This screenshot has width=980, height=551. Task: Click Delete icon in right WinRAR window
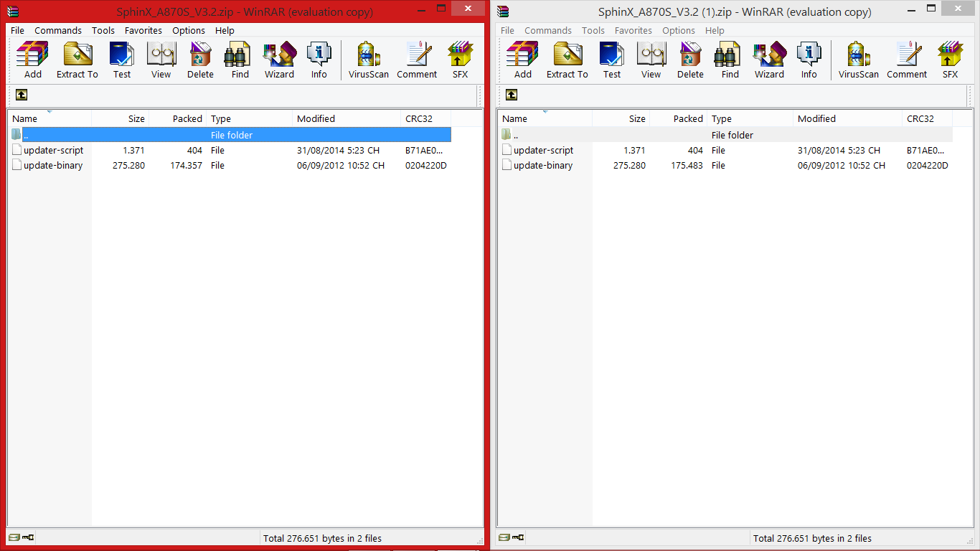tap(691, 60)
